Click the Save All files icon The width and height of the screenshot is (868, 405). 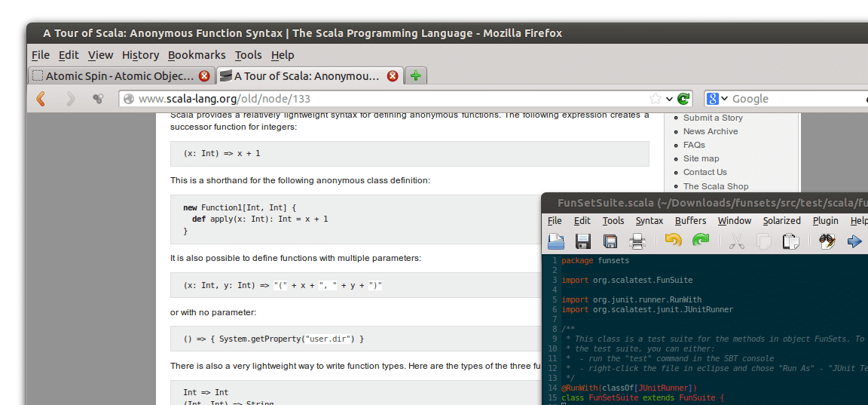pyautogui.click(x=610, y=241)
